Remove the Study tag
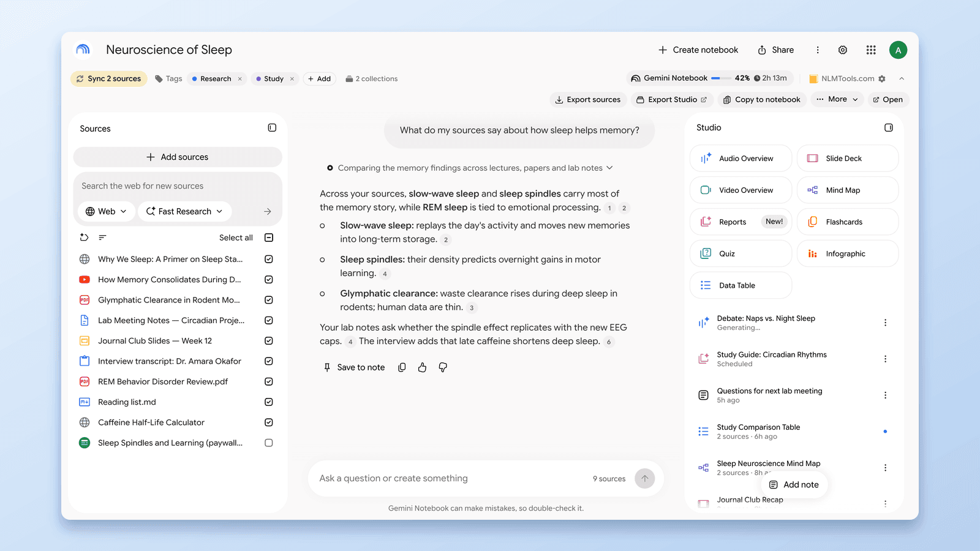 (x=292, y=79)
